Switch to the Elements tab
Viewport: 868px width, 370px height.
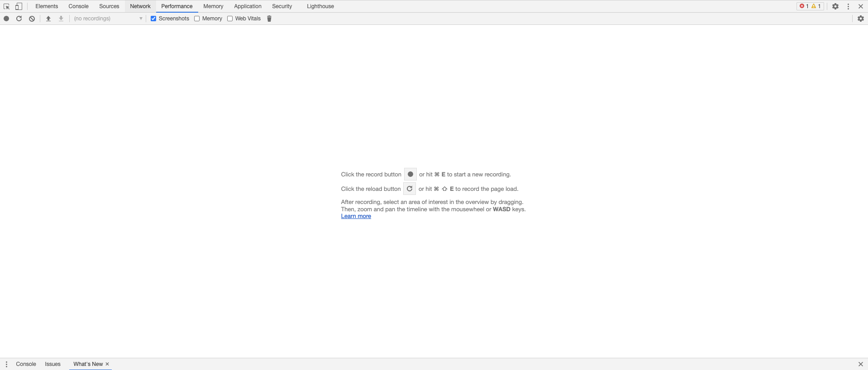pos(47,6)
